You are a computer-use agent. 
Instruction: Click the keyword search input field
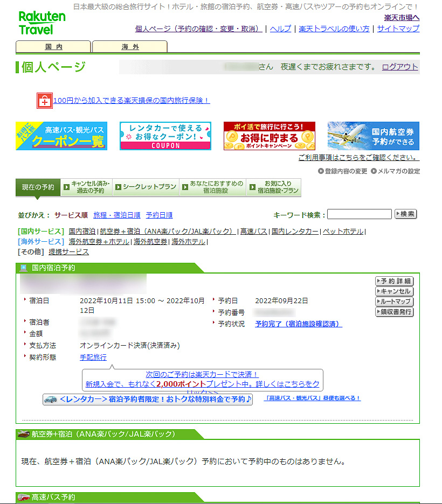(x=359, y=214)
